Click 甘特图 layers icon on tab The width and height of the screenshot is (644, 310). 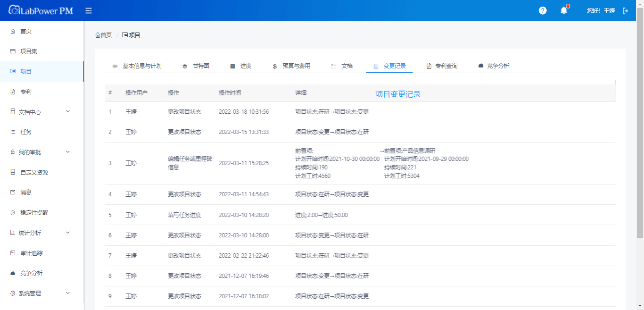coord(185,67)
